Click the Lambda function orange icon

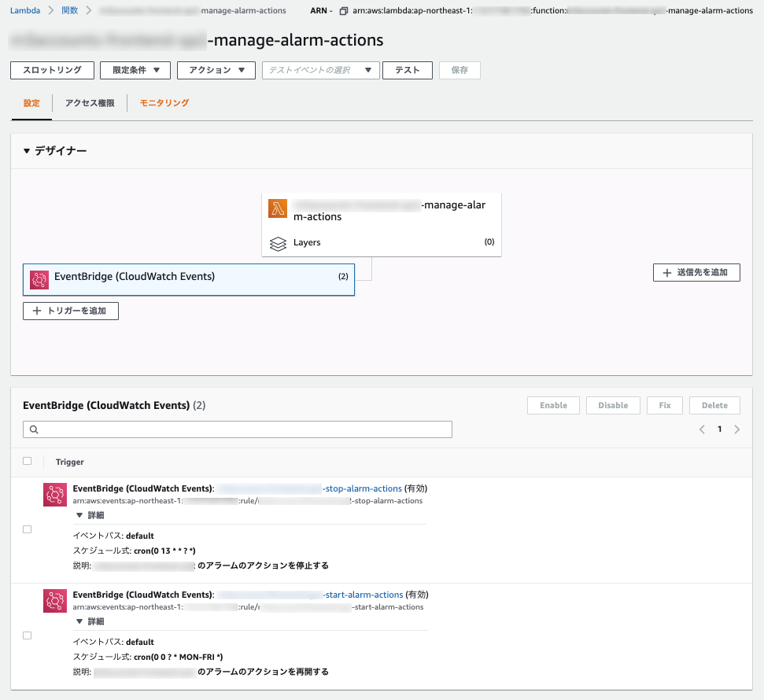278,208
